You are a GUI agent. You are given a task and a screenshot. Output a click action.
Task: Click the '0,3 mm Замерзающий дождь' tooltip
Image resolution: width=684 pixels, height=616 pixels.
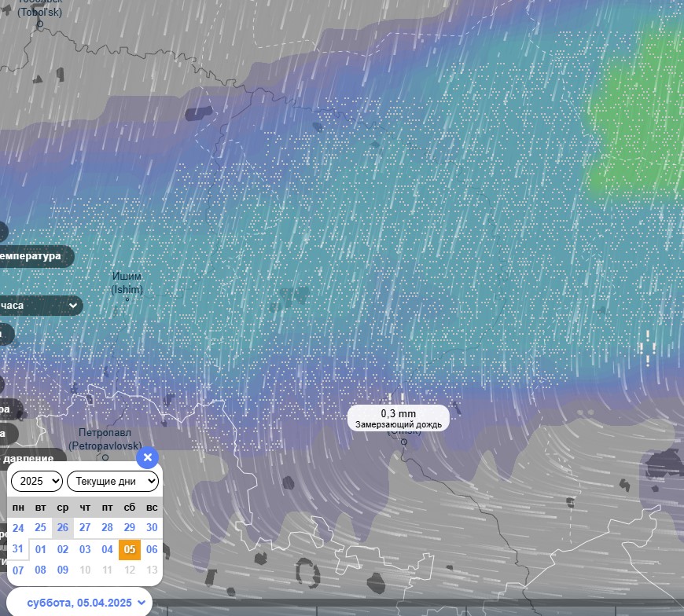pos(399,418)
